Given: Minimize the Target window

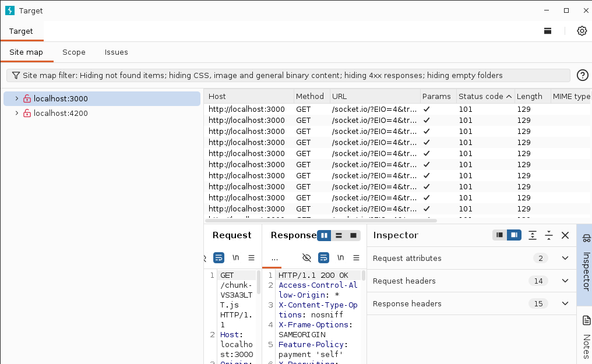Looking at the screenshot, I should 547,10.
